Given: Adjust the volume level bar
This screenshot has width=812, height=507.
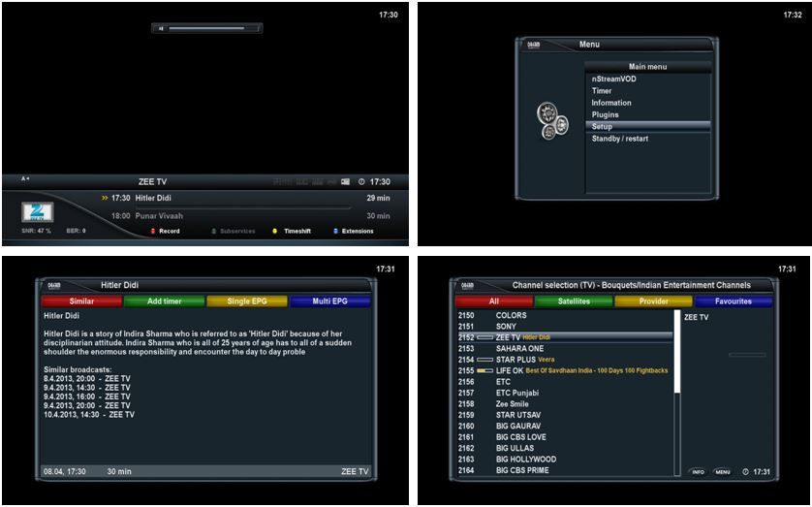Looking at the screenshot, I should (207, 28).
